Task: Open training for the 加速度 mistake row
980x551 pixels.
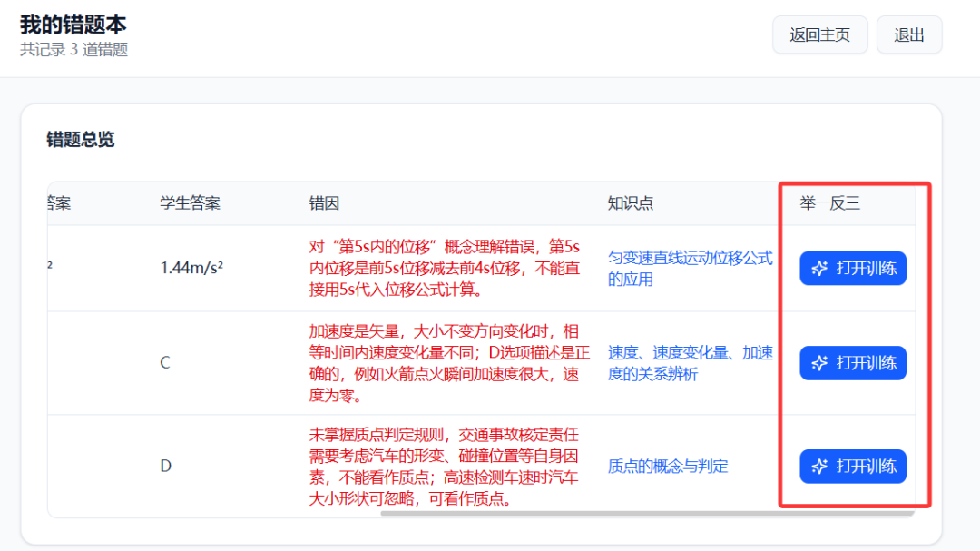Action: tap(853, 362)
